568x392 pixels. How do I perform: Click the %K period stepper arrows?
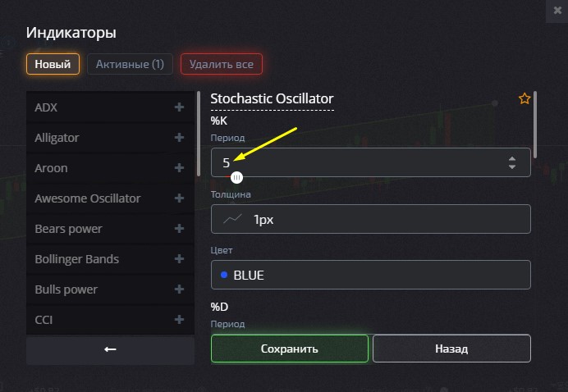point(512,162)
